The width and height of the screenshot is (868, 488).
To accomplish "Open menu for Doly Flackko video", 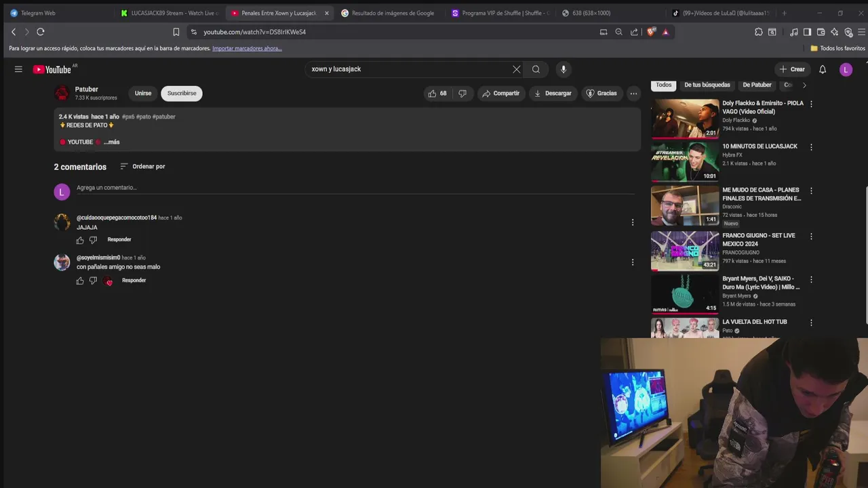I will click(x=811, y=104).
